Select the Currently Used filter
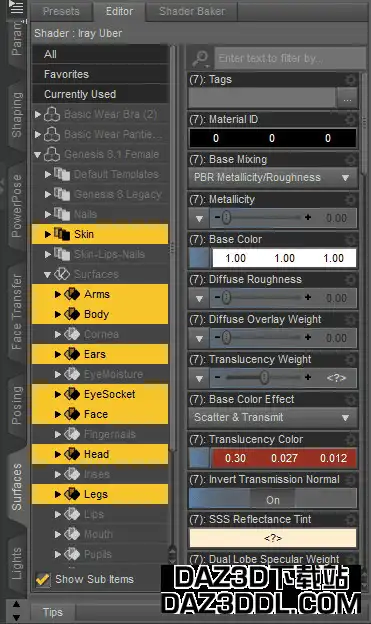The width and height of the screenshot is (371, 624). [x=100, y=94]
